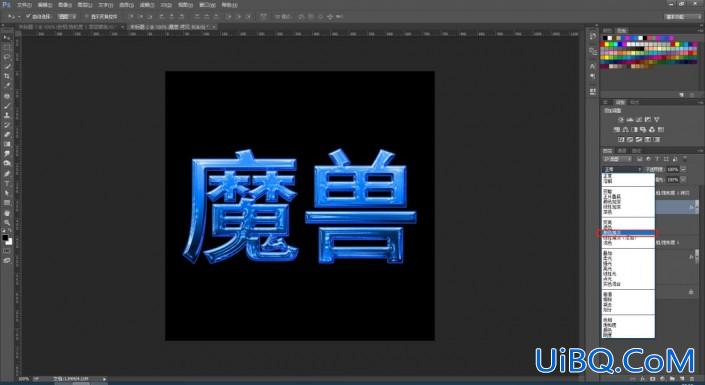Open the Window menu
This screenshot has height=385, width=705.
coord(207,5)
